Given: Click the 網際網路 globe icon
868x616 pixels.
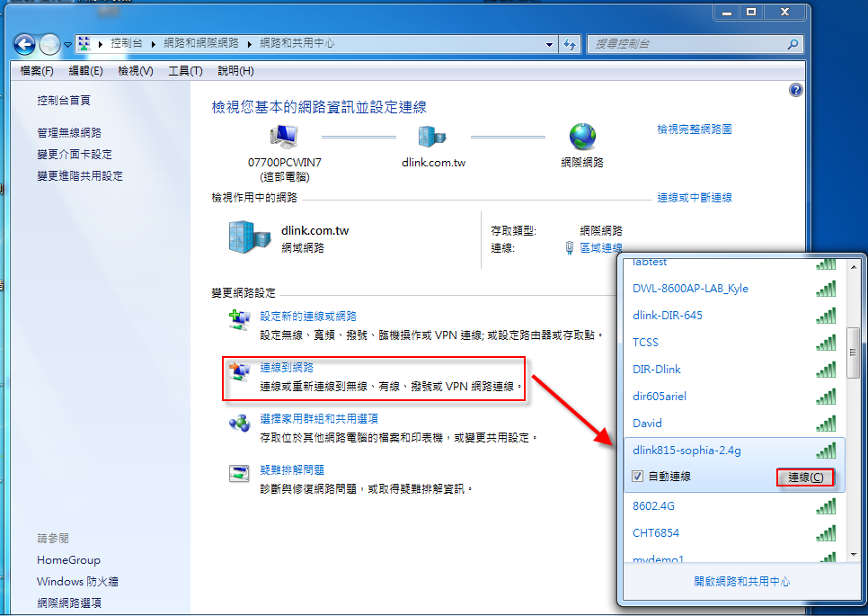Looking at the screenshot, I should pos(582,137).
